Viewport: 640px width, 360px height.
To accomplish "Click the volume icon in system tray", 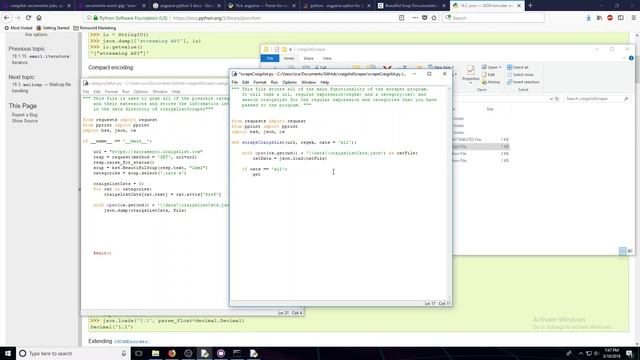I will 596,353.
